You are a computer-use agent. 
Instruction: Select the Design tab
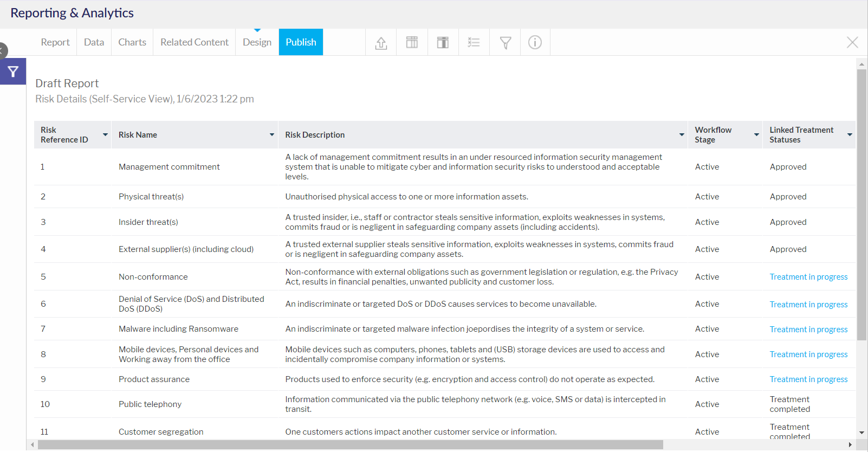[257, 42]
